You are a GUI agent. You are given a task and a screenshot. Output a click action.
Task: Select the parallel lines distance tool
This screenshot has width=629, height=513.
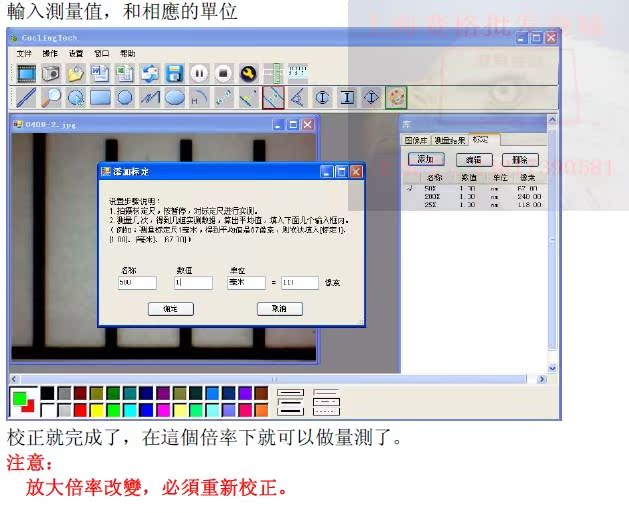tap(273, 97)
